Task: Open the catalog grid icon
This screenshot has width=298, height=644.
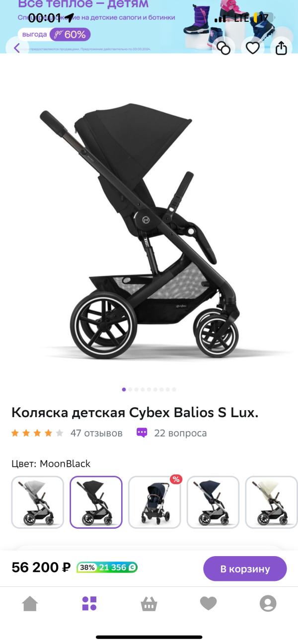Action: point(89,603)
